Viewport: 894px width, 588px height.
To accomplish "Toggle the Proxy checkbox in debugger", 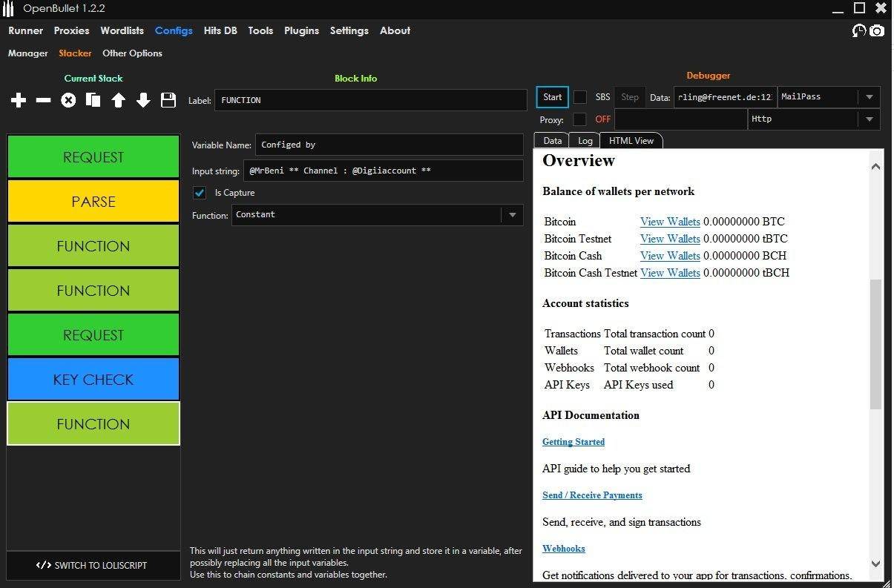I will 580,119.
